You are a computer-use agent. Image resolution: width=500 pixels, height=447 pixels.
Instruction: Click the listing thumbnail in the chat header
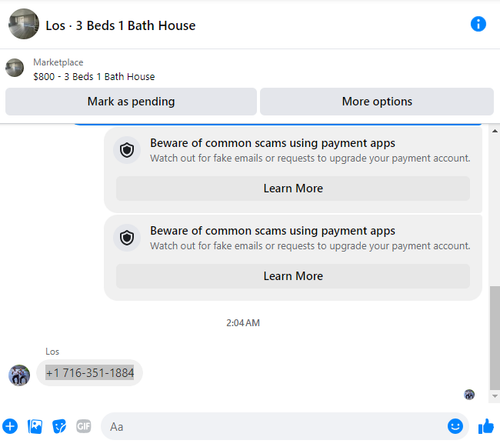(x=24, y=24)
